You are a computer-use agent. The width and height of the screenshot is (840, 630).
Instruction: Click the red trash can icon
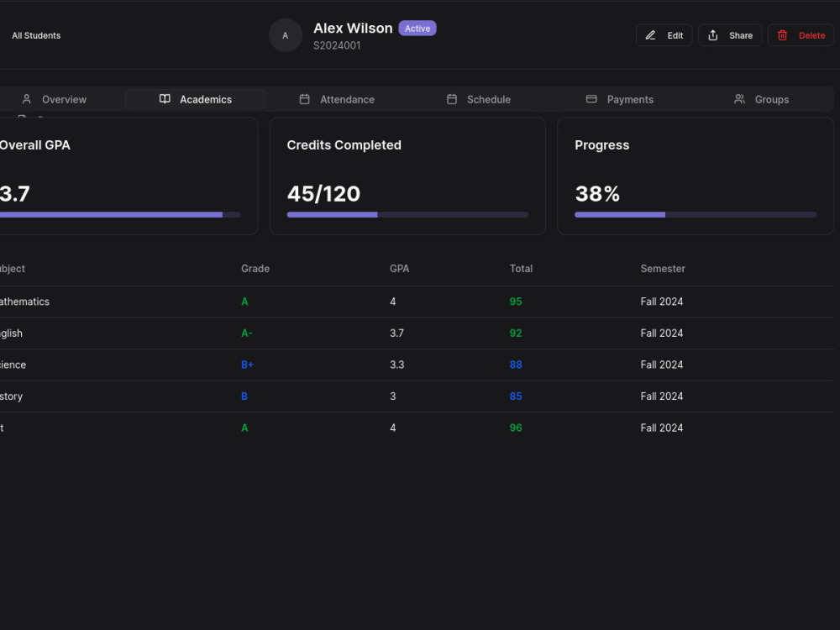tap(782, 35)
